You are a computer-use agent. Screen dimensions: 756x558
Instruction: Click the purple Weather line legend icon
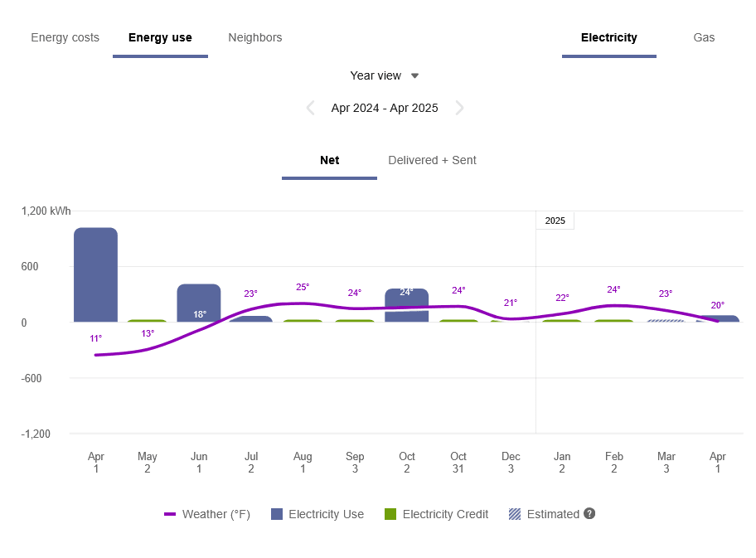(x=172, y=514)
